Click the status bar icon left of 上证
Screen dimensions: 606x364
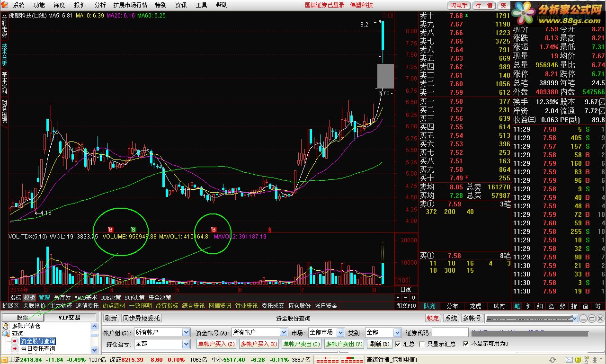click(x=4, y=360)
